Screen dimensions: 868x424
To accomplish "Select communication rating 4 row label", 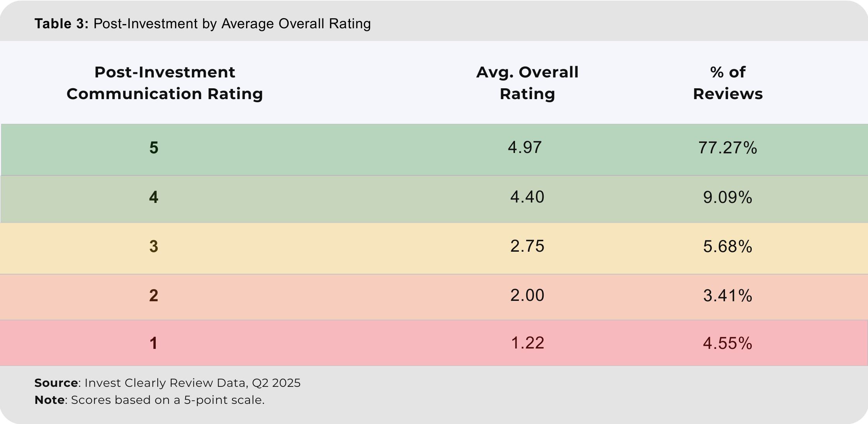I will (154, 197).
